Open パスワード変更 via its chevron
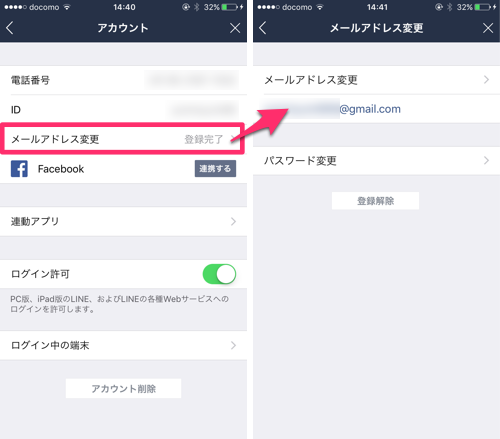500x439 pixels. click(486, 161)
